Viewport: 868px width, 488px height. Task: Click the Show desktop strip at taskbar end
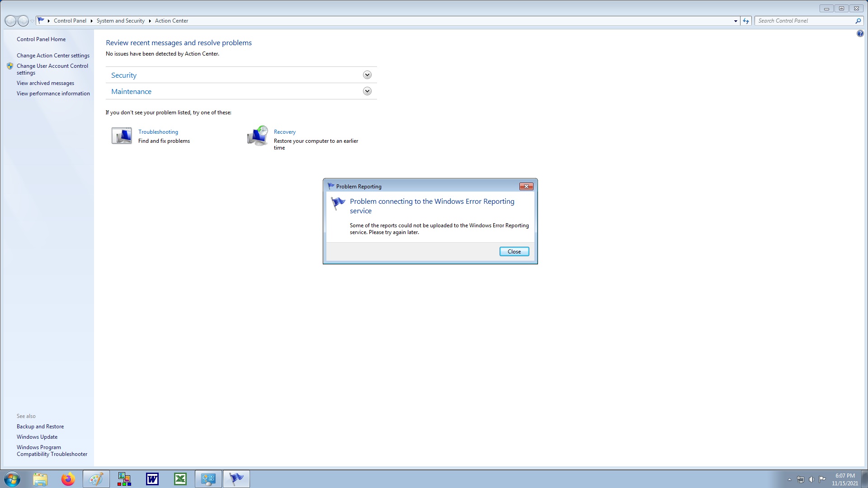tap(864, 479)
